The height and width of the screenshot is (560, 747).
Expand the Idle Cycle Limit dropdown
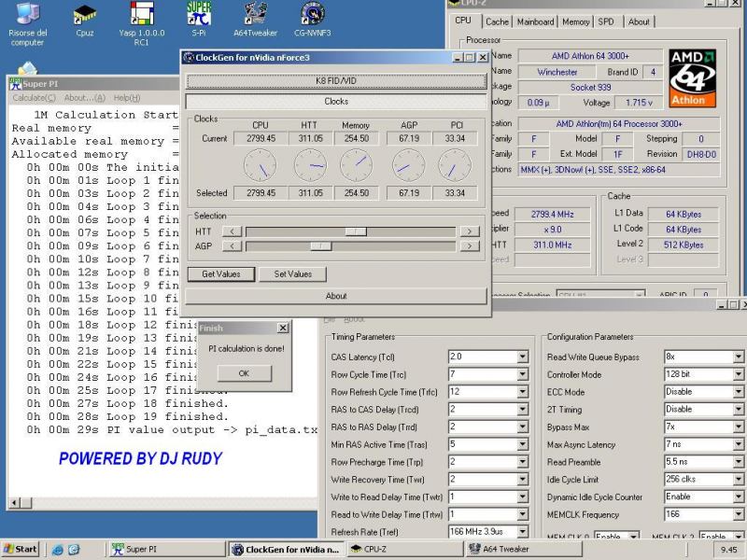click(739, 480)
